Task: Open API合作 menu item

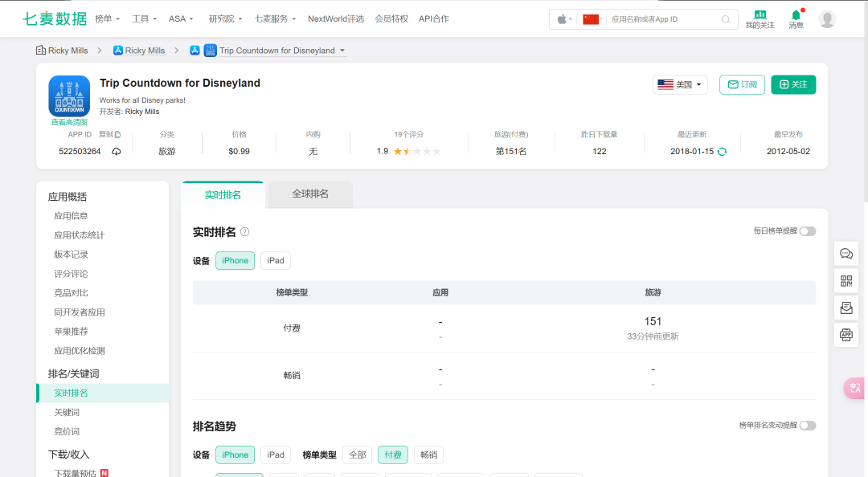Action: [x=434, y=18]
